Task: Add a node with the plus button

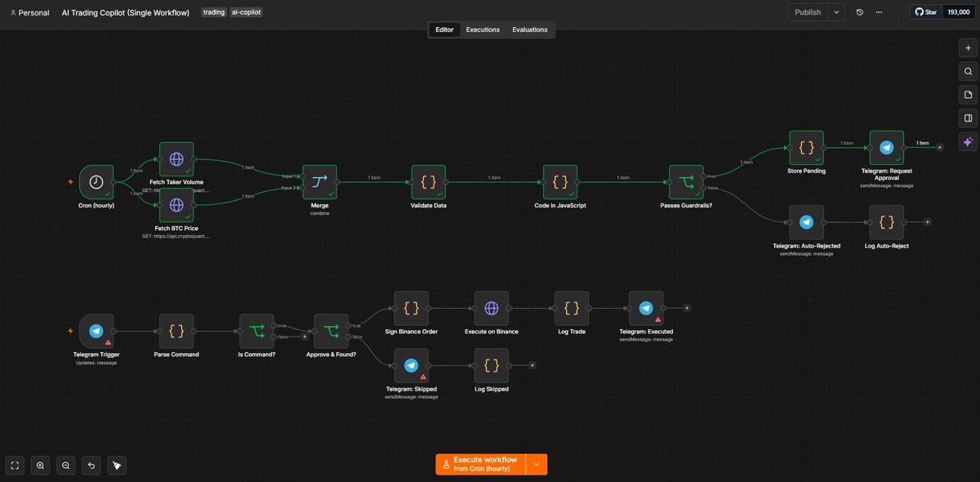Action: click(x=968, y=48)
